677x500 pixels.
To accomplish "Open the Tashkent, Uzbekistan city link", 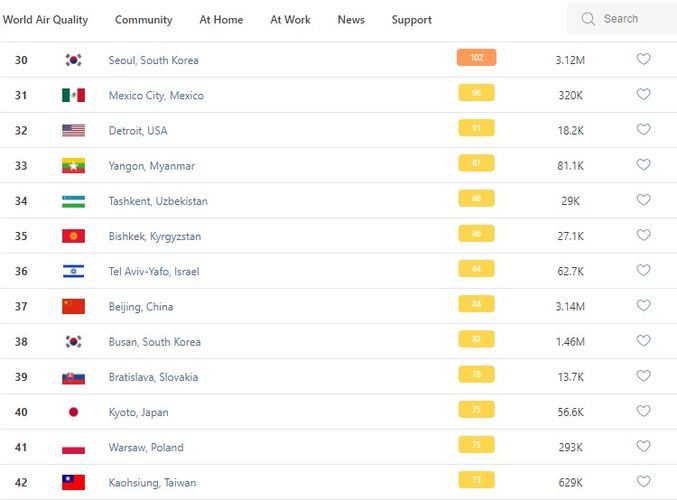I will (158, 201).
